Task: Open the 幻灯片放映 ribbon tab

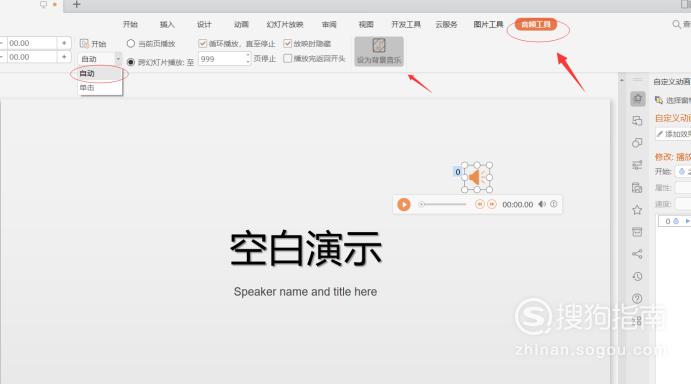Action: coord(285,25)
